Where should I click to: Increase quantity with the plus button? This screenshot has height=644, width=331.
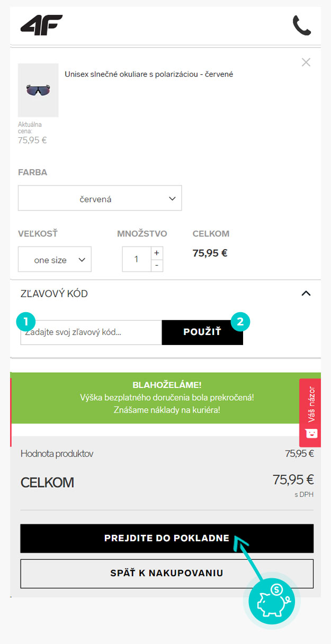point(157,253)
